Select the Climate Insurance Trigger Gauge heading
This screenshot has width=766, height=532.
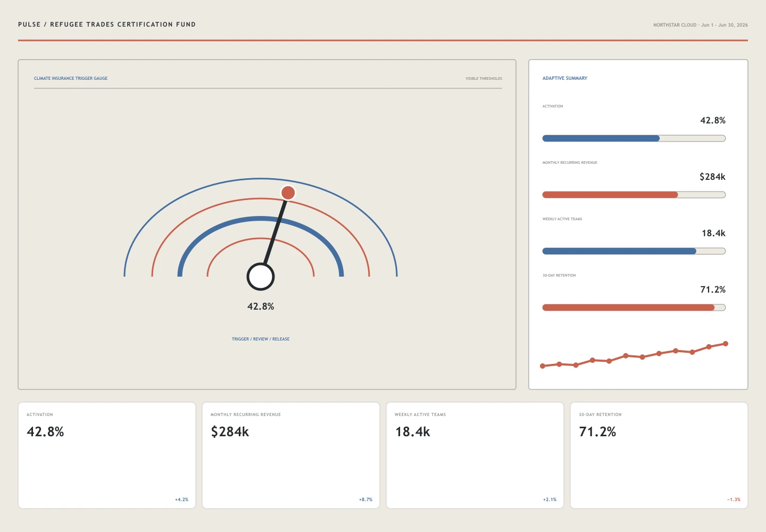(x=71, y=78)
